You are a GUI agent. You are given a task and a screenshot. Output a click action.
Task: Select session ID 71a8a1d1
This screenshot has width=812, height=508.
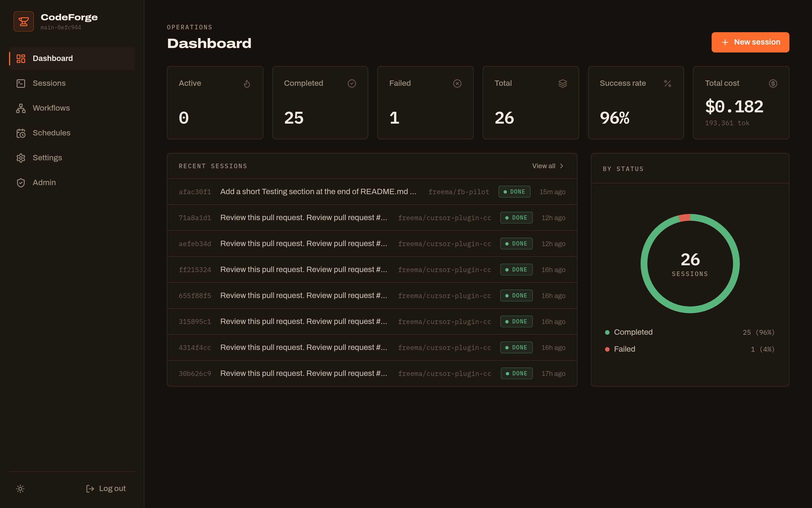(195, 218)
